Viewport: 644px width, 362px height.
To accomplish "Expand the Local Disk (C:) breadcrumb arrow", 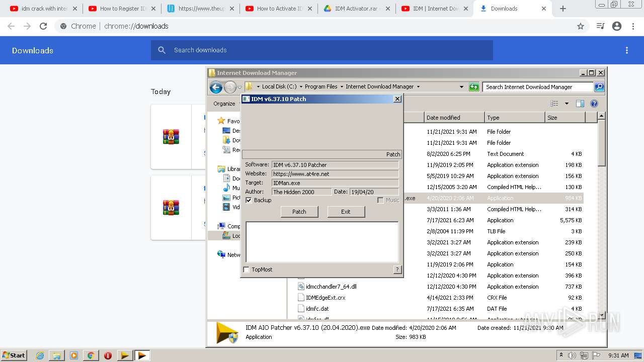I will (300, 86).
